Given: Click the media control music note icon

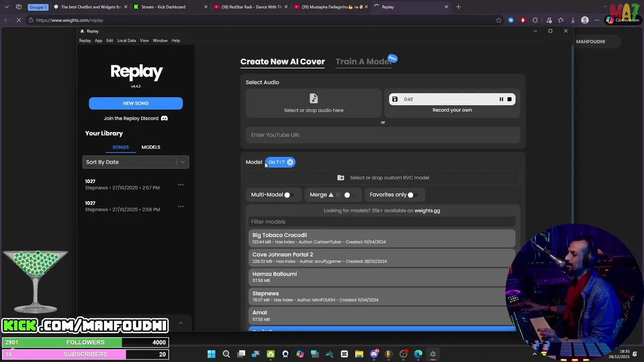Looking at the screenshot, I should (x=549, y=20).
